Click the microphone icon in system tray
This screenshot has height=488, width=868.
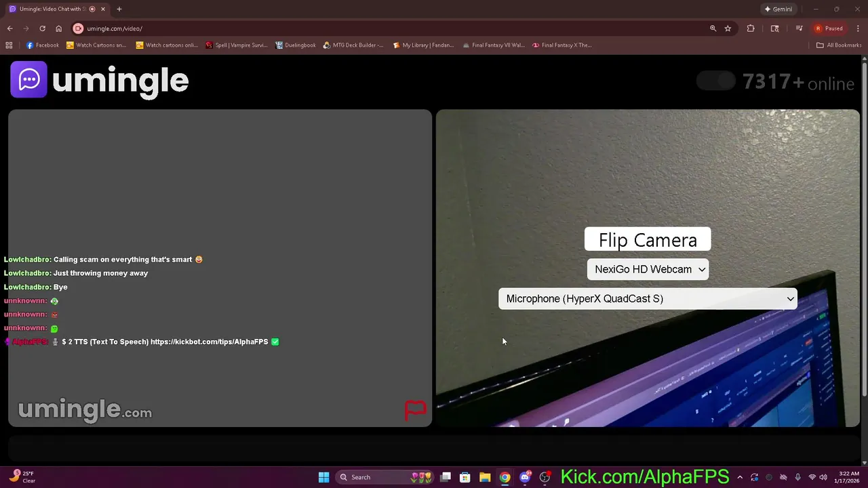click(797, 477)
